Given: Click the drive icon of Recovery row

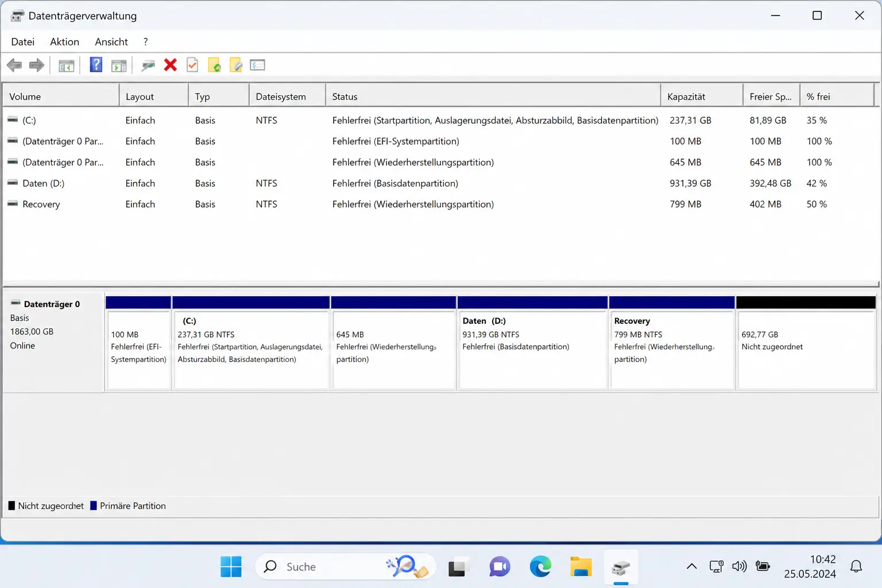Looking at the screenshot, I should click(x=13, y=204).
